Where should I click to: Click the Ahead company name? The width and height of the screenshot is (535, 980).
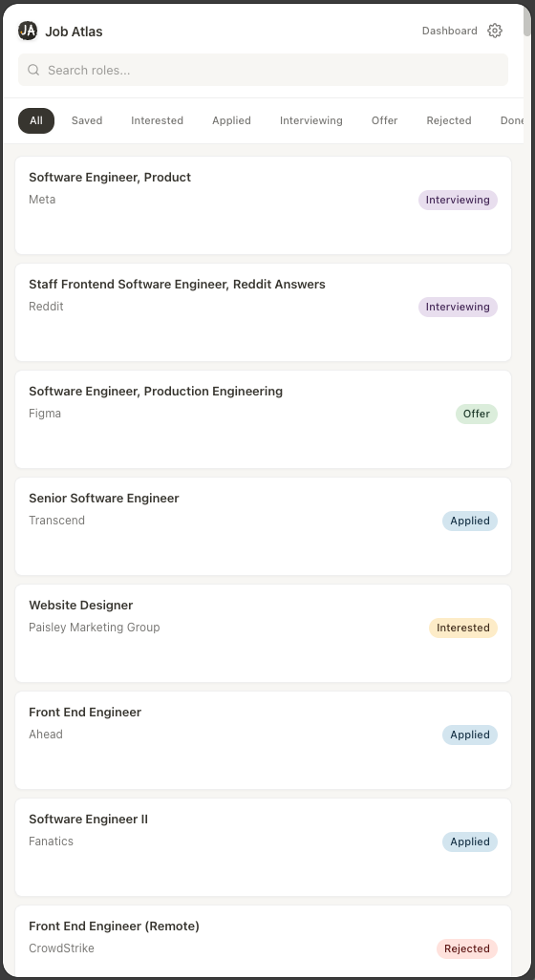46,734
